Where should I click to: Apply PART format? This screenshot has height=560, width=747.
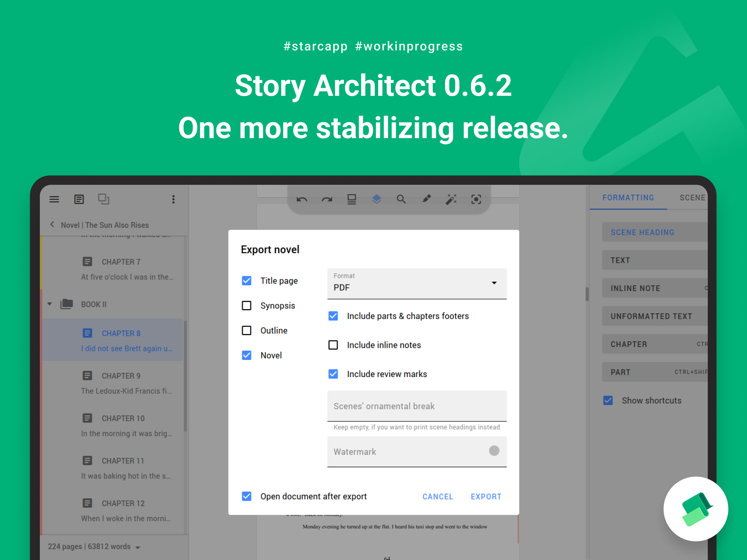[x=655, y=372]
